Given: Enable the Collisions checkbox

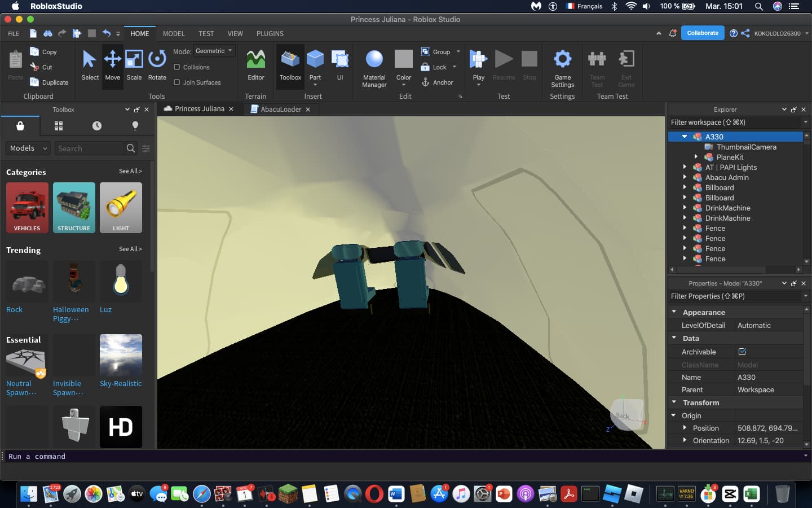Looking at the screenshot, I should tap(176, 67).
